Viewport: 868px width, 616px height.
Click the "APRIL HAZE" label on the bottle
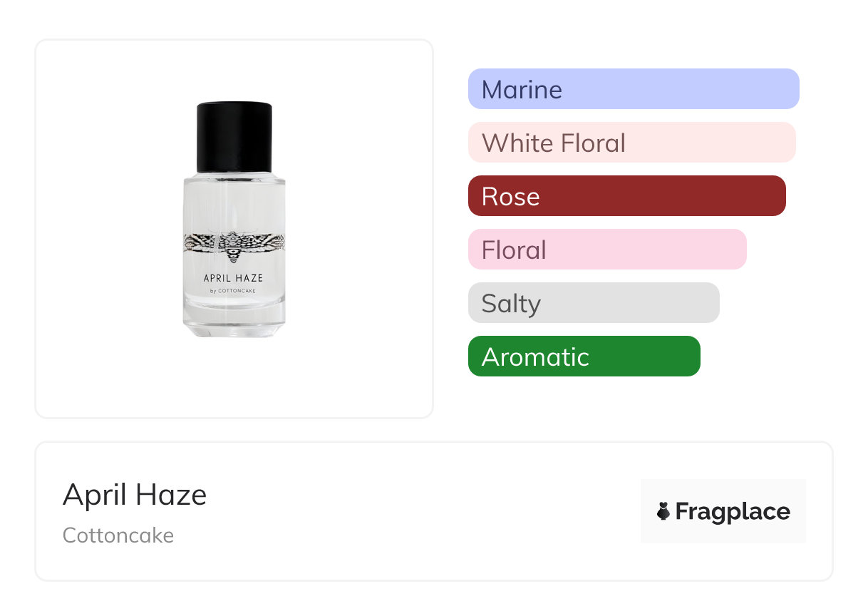(x=233, y=278)
